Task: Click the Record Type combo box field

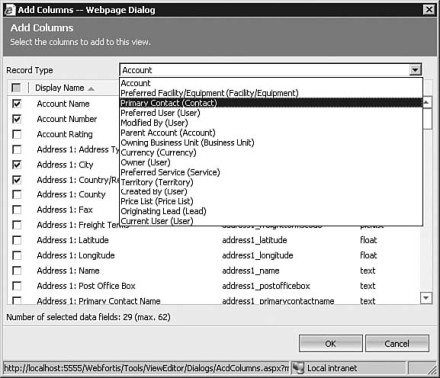Action: click(x=271, y=70)
